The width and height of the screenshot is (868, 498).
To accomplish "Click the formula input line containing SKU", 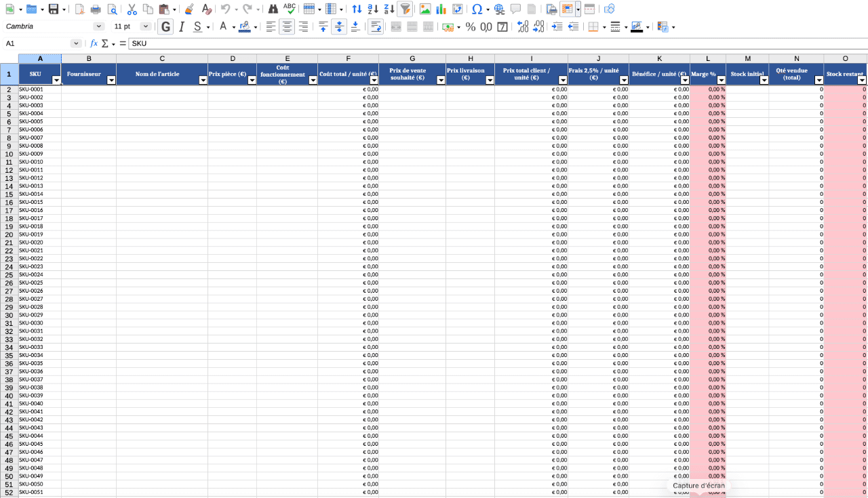I will pyautogui.click(x=475, y=43).
